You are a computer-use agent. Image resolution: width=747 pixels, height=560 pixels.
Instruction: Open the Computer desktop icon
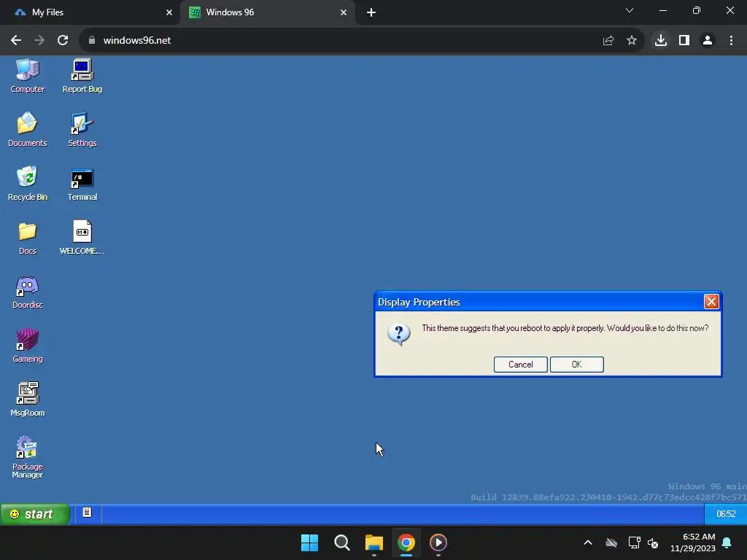pyautogui.click(x=27, y=76)
